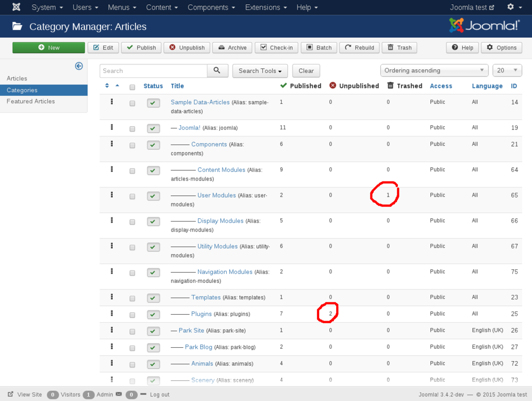
Task: Collapse sidebar with the blue arrow icon
Action: tap(79, 66)
